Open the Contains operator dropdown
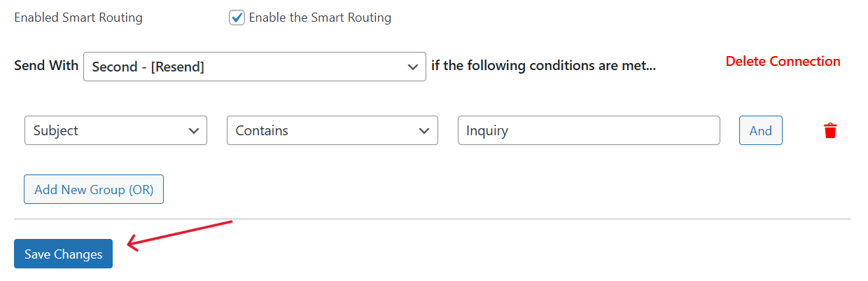The height and width of the screenshot is (281, 868). coord(332,131)
